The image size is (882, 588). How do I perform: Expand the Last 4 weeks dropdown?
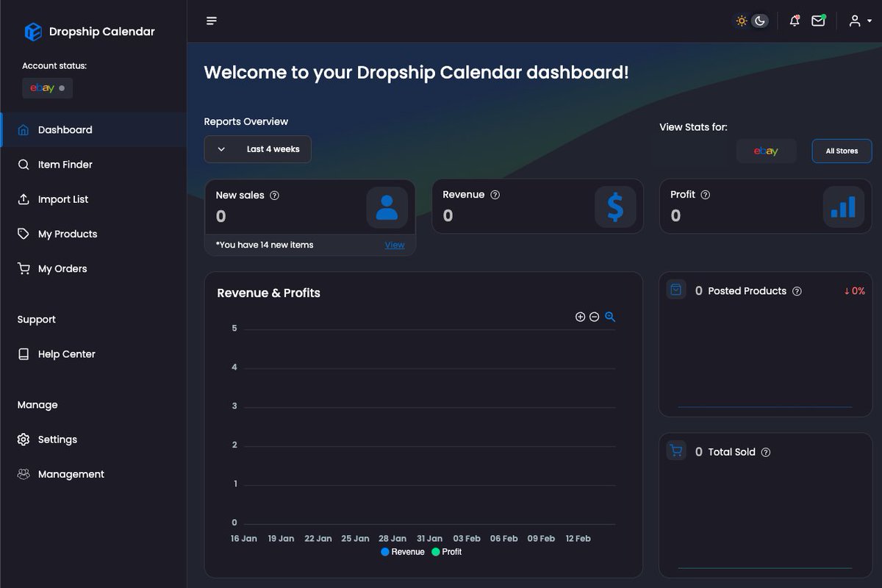coord(257,149)
